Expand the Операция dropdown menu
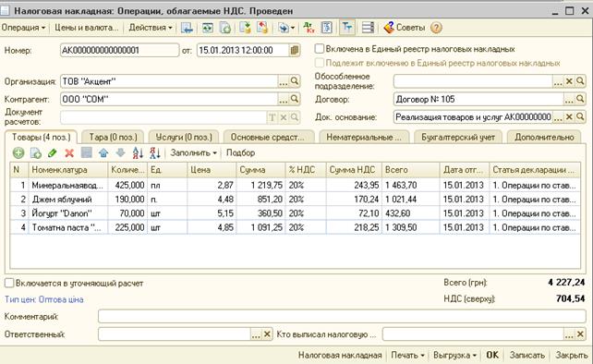Image resolution: width=593 pixels, height=364 pixels. click(23, 28)
